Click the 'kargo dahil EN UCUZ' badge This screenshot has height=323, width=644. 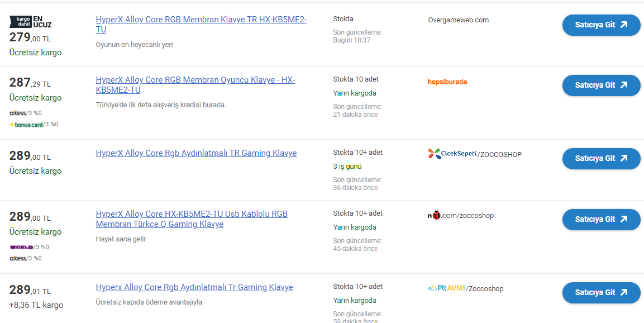30,21
